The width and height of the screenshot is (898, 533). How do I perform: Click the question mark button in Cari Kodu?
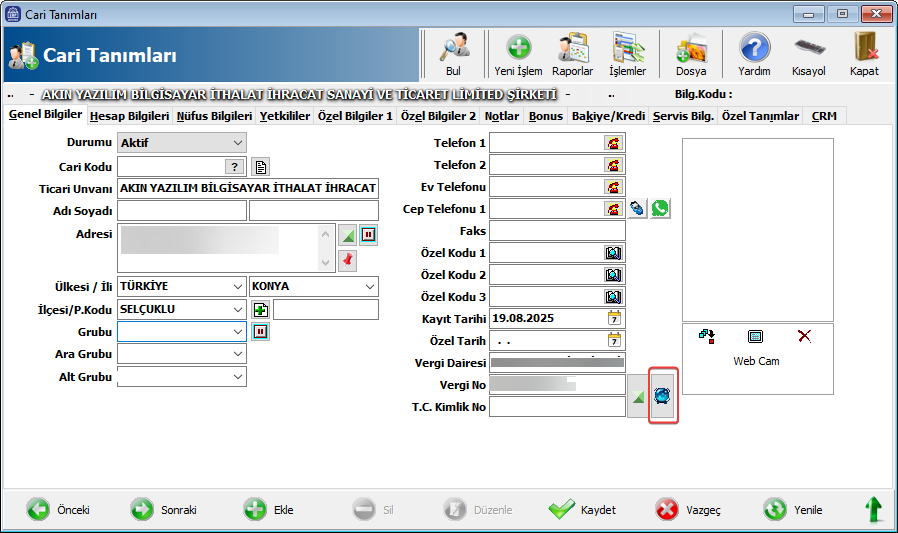(234, 167)
